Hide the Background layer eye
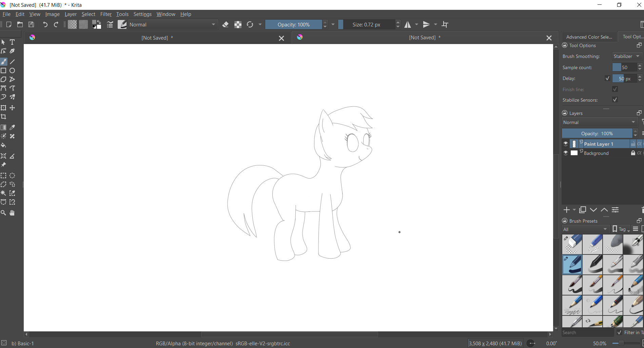 (x=566, y=153)
